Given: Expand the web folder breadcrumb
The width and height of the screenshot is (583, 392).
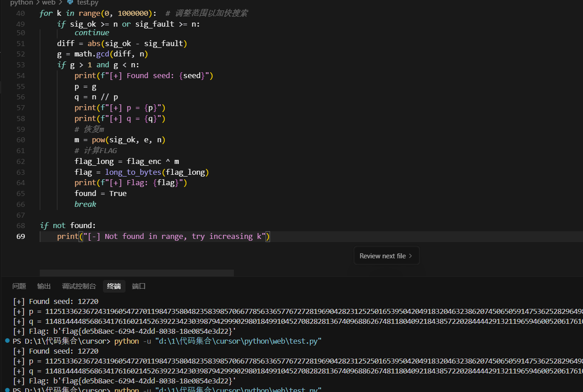Looking at the screenshot, I should 49,3.
